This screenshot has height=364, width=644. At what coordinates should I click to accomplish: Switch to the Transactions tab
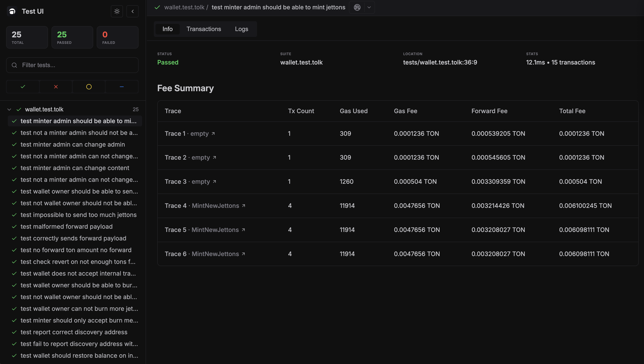204,29
